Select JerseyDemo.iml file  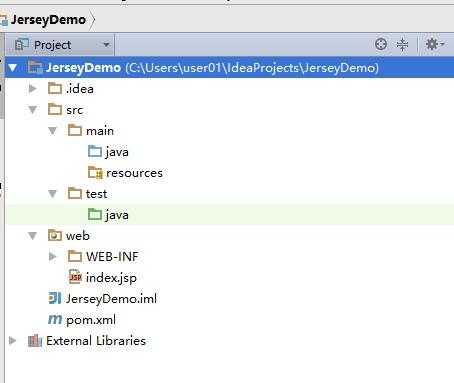111,299
